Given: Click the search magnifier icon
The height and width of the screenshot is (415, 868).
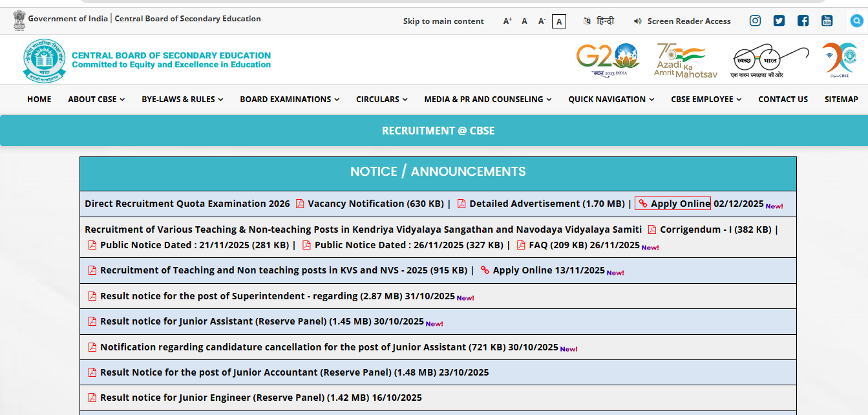Looking at the screenshot, I should click(x=856, y=21).
